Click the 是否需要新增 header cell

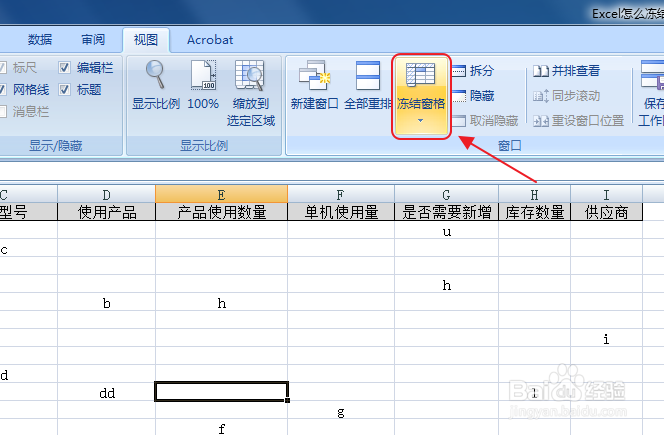(446, 212)
